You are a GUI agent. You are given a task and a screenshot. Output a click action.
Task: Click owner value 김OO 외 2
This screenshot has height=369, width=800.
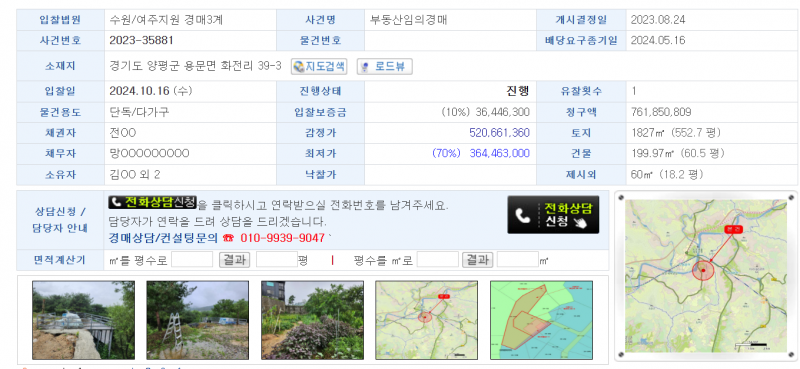[135, 175]
